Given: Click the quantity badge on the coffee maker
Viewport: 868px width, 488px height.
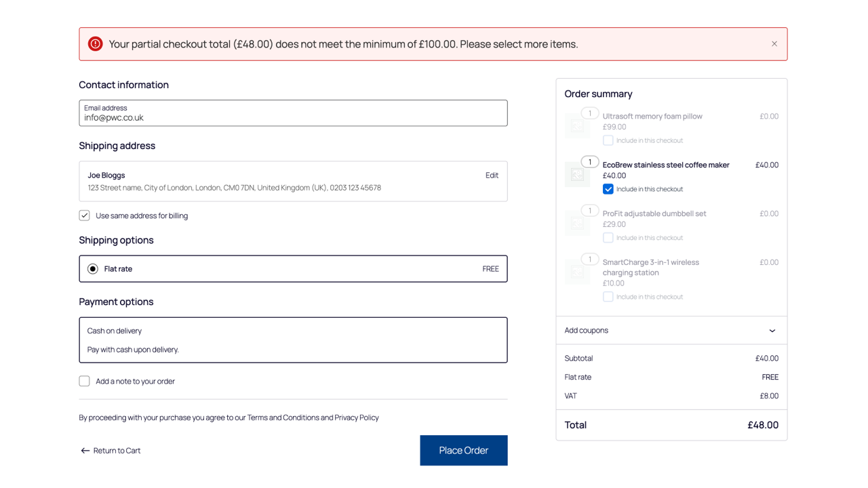Looking at the screenshot, I should (x=590, y=162).
